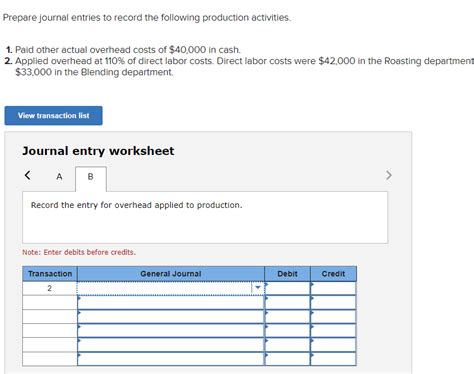Screen dimensions: 474x374
Task: Open the General Journal account dropdown arrow
Action: click(258, 288)
